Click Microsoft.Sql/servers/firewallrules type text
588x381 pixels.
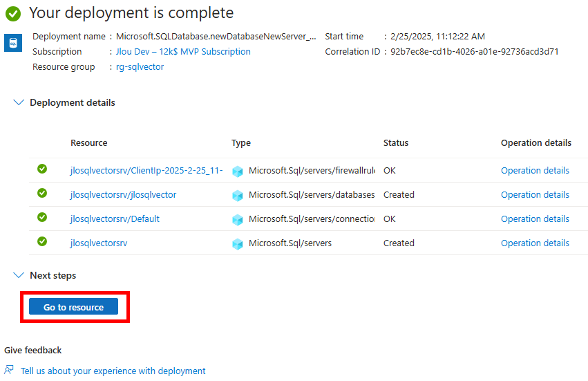click(x=312, y=170)
